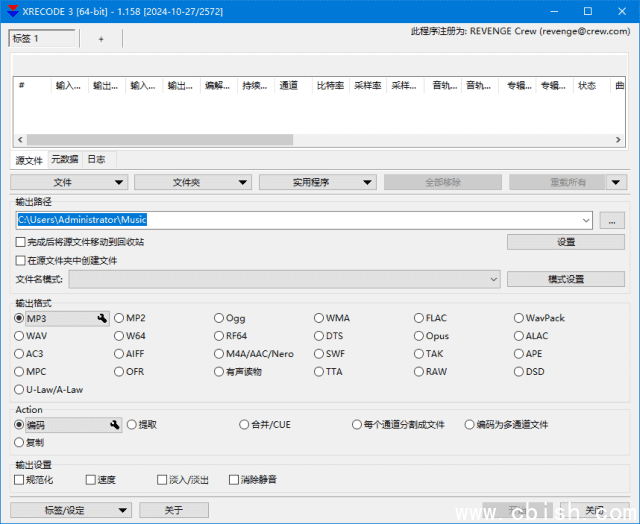This screenshot has height=524, width=640.
Task: Open the 实用程序 dropdown
Action: point(317,182)
